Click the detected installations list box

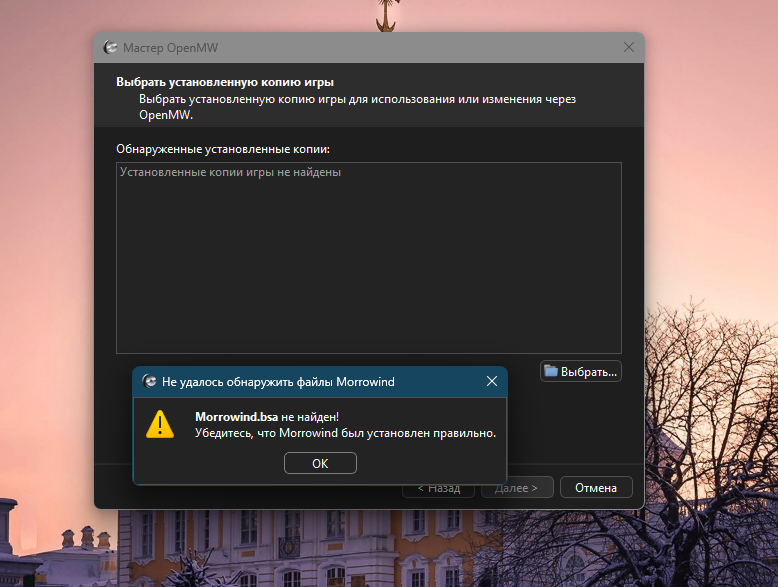369,258
